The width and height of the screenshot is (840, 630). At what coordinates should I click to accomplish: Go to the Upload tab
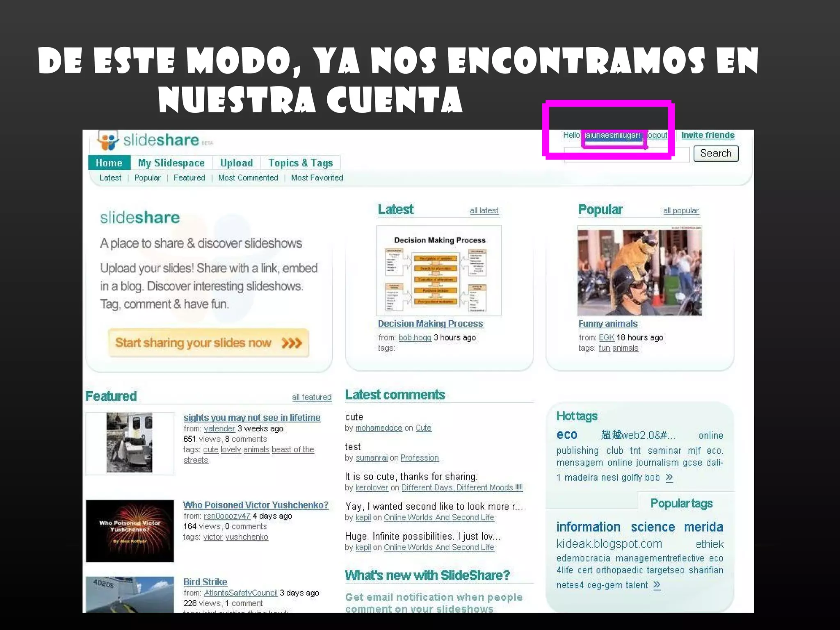[237, 163]
